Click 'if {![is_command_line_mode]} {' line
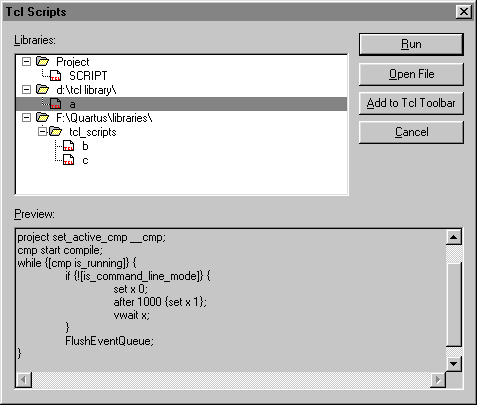The height and width of the screenshot is (405, 477). pyautogui.click(x=138, y=276)
